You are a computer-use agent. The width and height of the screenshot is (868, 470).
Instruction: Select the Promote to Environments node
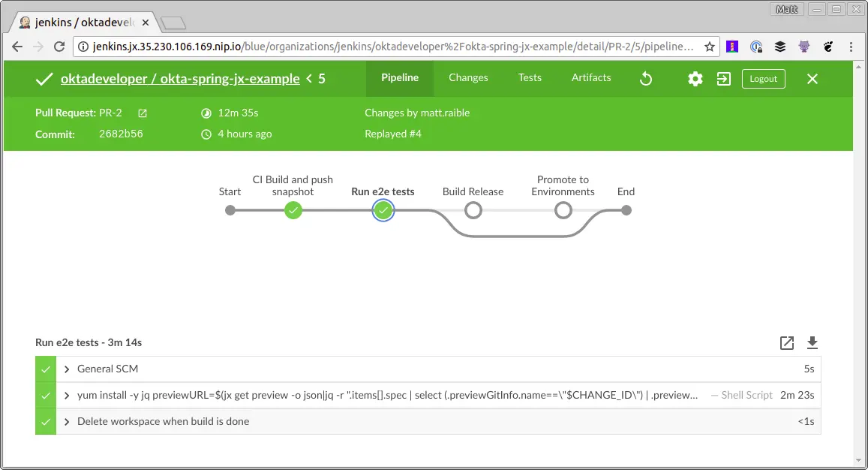pos(563,210)
